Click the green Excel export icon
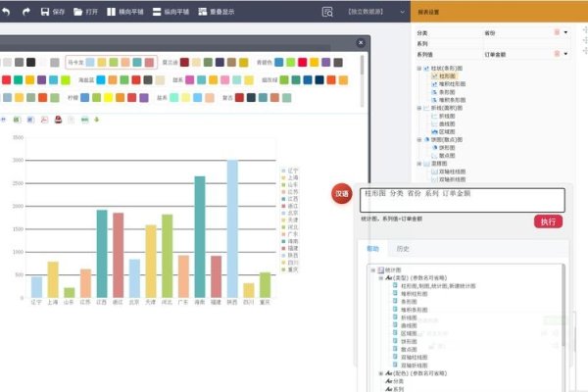588x392 pixels. 17,120
